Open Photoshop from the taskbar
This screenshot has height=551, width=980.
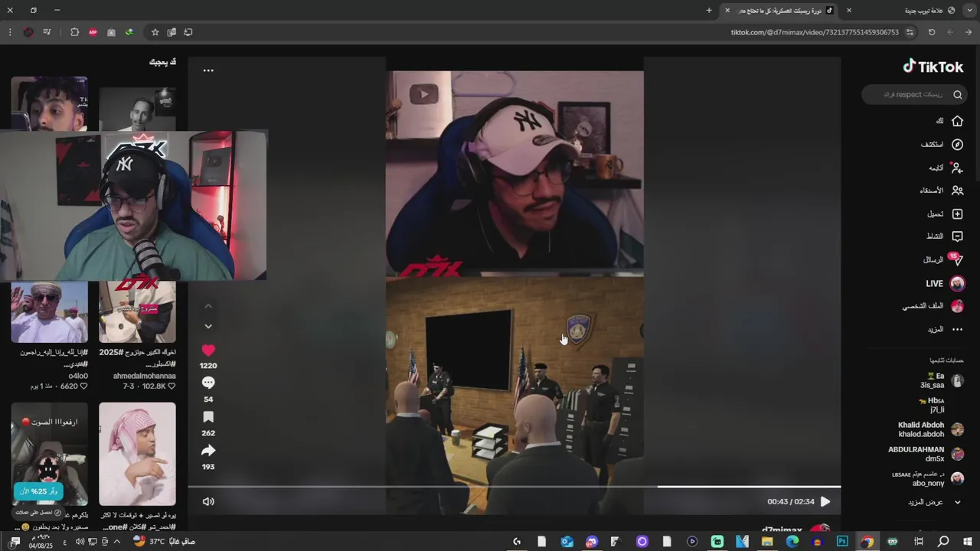click(842, 541)
